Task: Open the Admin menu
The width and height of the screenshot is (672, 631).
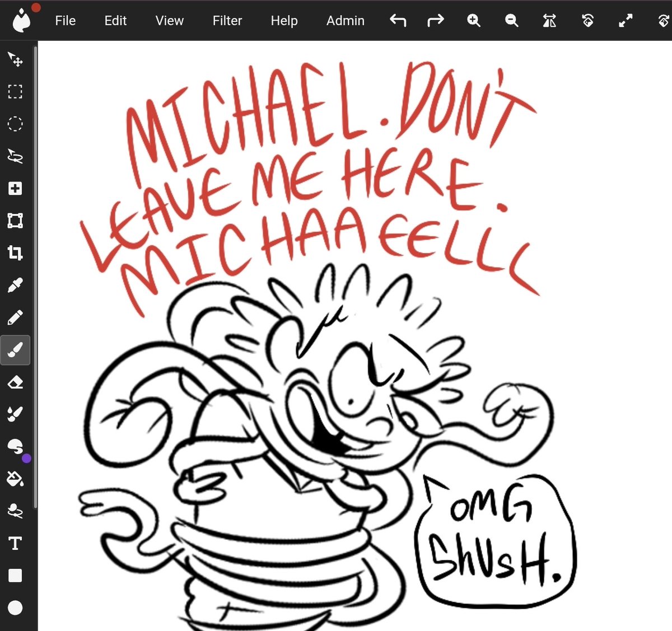Action: click(345, 21)
